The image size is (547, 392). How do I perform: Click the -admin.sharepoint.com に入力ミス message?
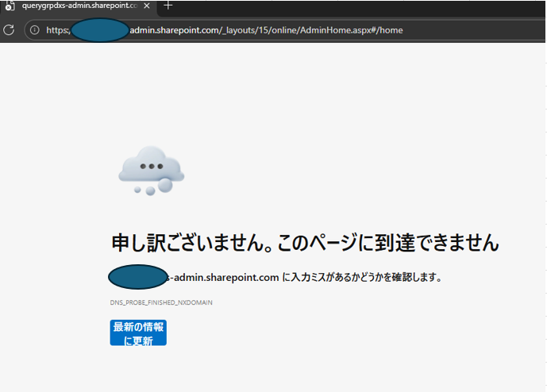point(275,277)
